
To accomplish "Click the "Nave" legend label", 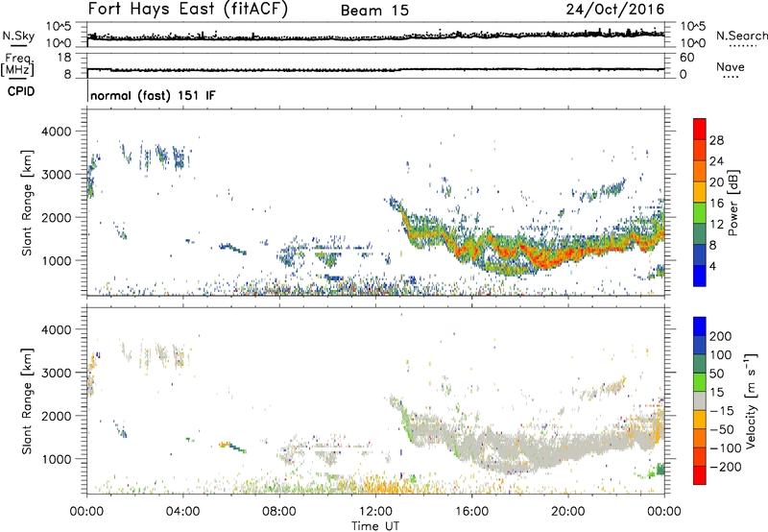I will (x=731, y=66).
